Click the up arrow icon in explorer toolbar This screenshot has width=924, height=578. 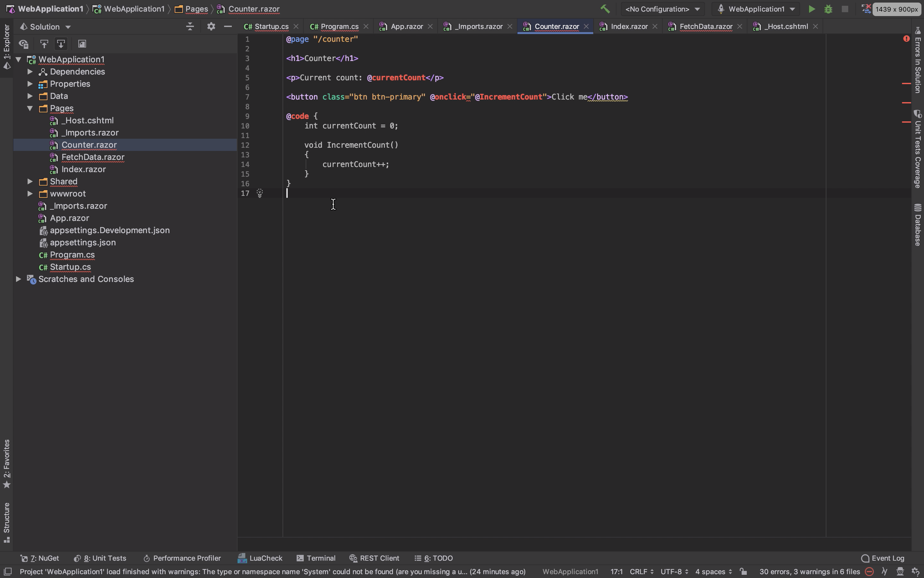point(44,44)
